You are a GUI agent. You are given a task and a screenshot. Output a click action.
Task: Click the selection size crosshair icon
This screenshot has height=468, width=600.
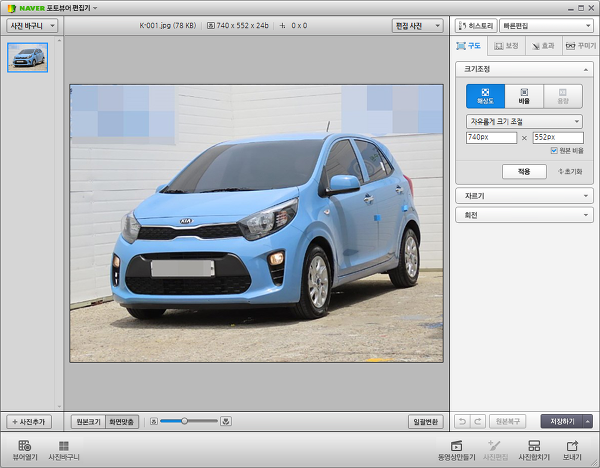coord(282,26)
